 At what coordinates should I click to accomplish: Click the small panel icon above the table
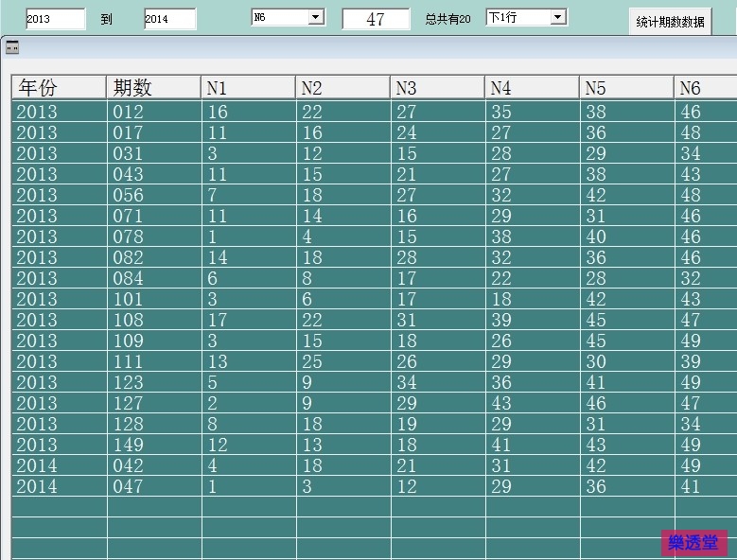pos(12,47)
